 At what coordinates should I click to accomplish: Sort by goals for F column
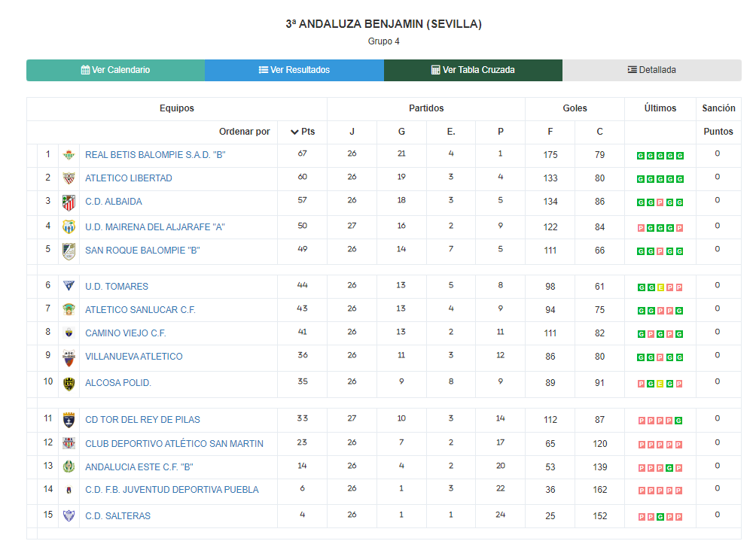tap(550, 132)
